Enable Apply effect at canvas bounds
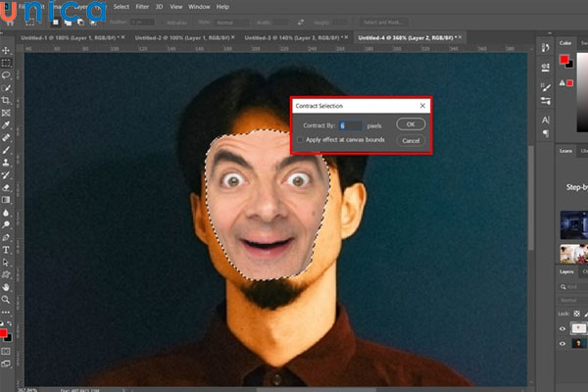This screenshot has height=392, width=588. pos(301,140)
